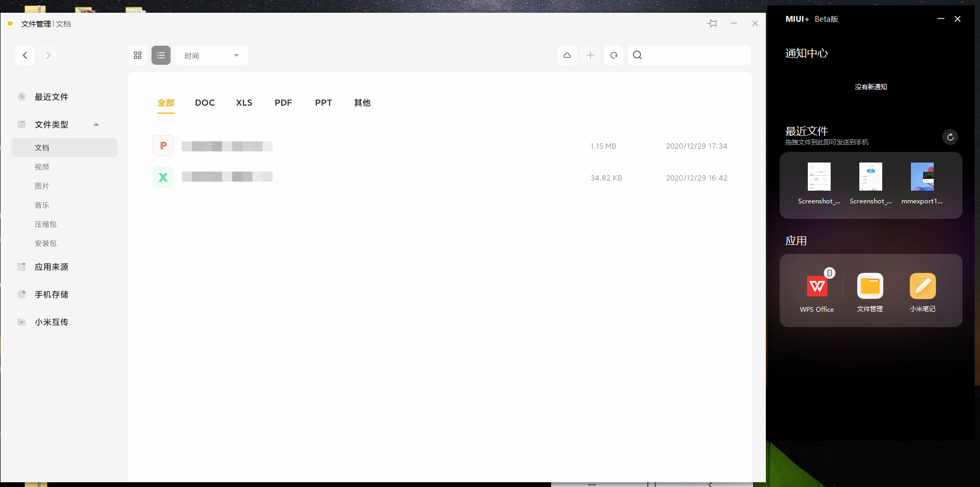The image size is (980, 487).
Task: Open the 时间 sort dropdown
Action: [212, 55]
